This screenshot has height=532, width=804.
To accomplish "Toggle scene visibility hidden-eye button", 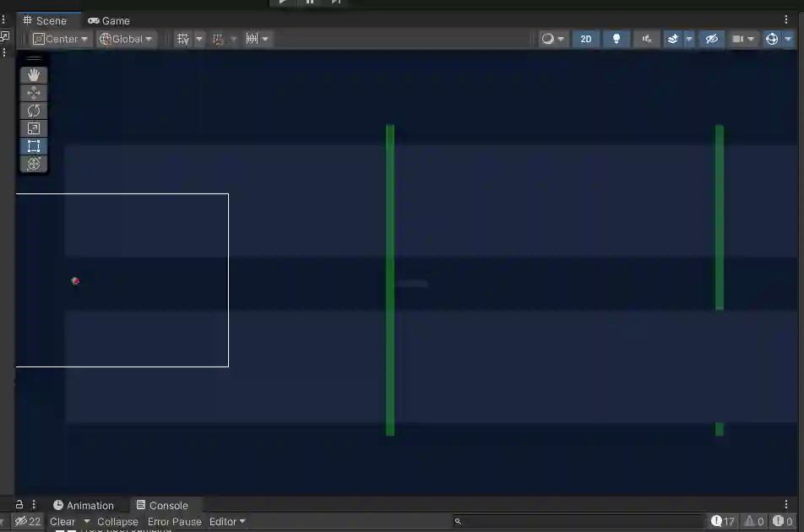I will pyautogui.click(x=712, y=39).
